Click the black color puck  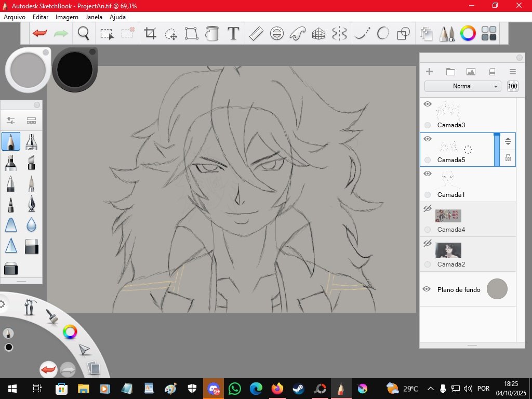pos(75,69)
